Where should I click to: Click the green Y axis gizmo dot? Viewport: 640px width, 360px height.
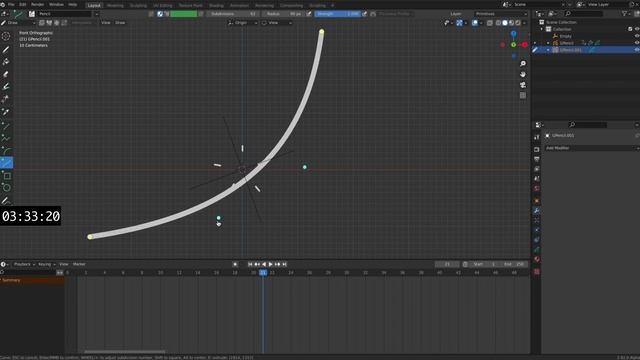point(513,44)
